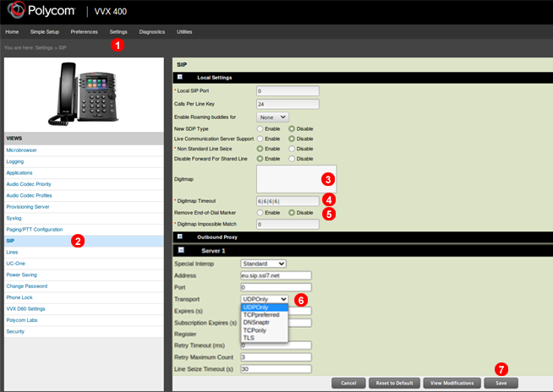Open the Lines view
The image size is (553, 392).
coord(12,252)
